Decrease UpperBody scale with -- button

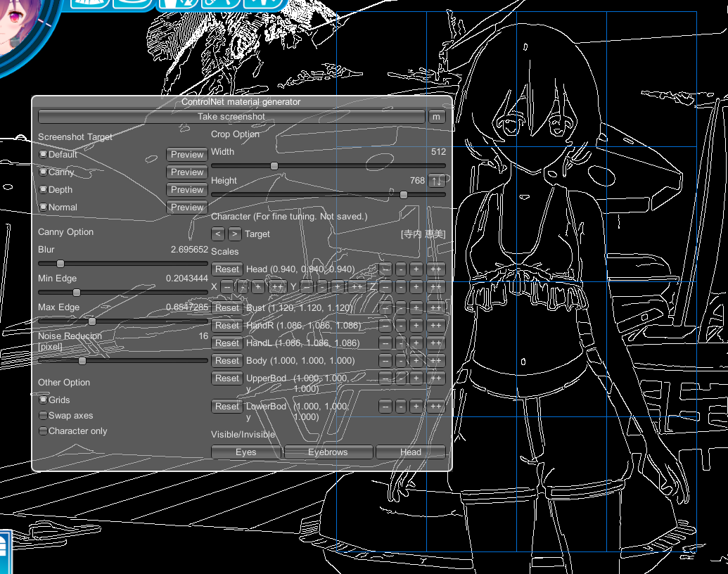click(385, 378)
